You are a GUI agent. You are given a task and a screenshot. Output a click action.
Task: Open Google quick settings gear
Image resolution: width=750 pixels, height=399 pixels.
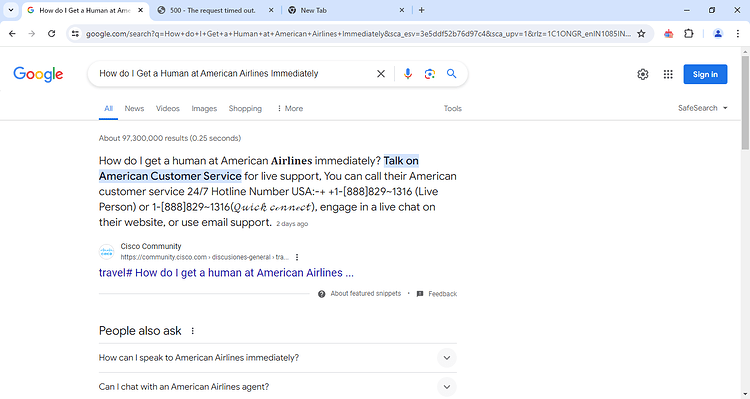click(x=643, y=74)
